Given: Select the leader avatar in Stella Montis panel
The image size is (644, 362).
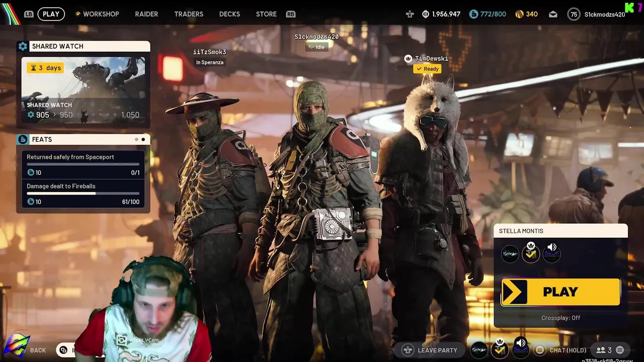Looking at the screenshot, I should (530, 254).
